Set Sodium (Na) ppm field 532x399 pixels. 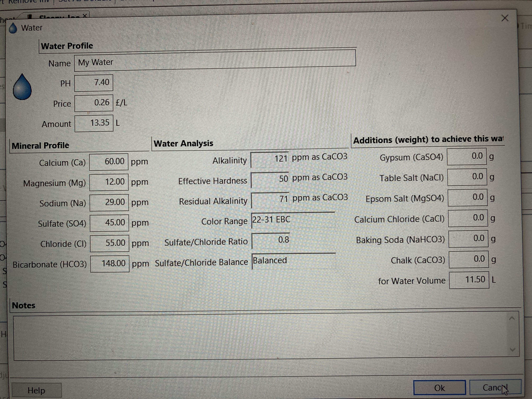[109, 203]
